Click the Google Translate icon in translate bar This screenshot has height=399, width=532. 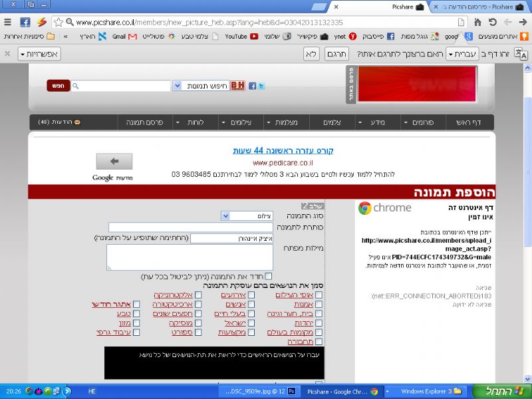521,55
